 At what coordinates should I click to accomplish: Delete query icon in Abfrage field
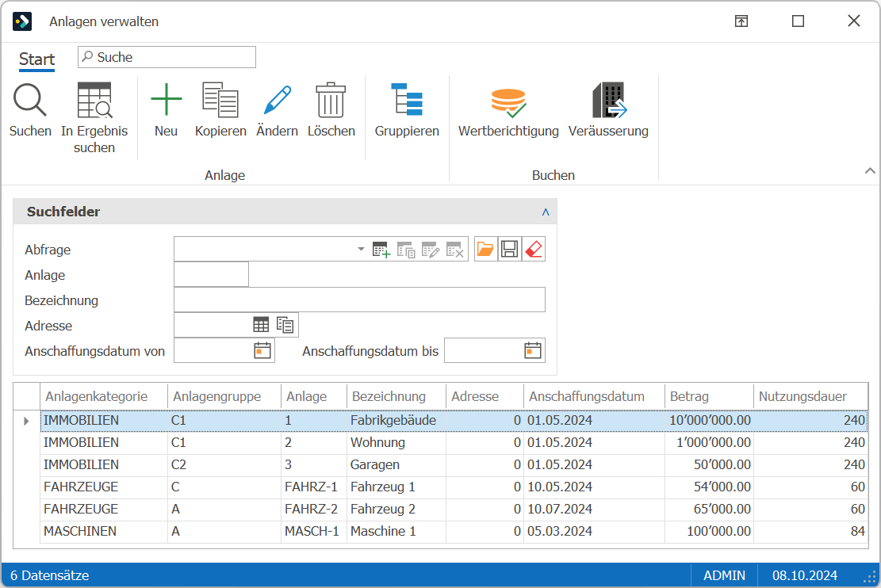coord(454,250)
